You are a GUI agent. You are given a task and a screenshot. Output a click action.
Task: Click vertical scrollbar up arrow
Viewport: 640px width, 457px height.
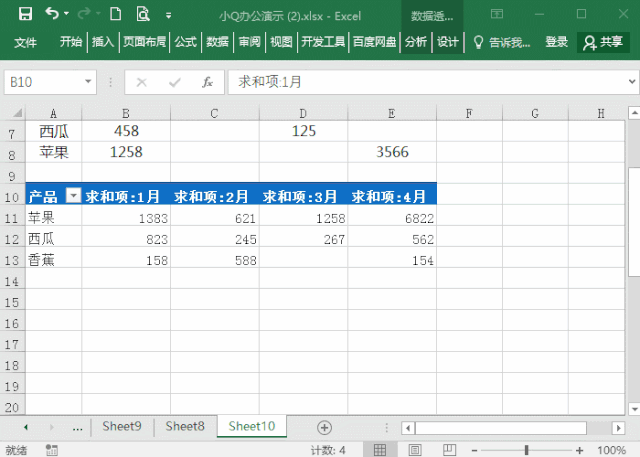pyautogui.click(x=634, y=113)
